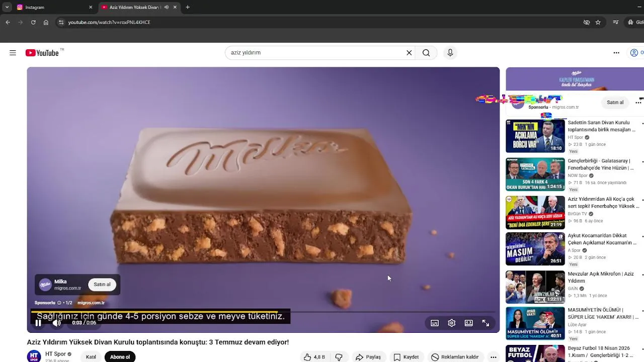
Task: Open Aykut Kocaman'dan Dikkat Çeken Açıklama video
Action: point(602,239)
